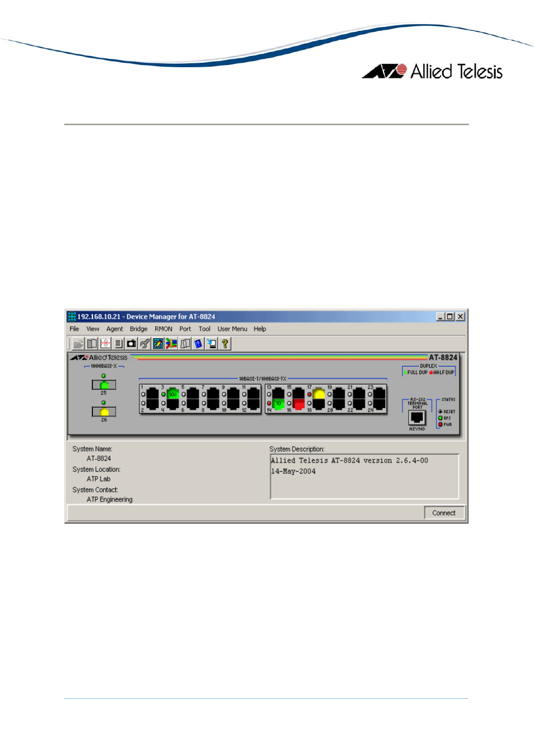Close the Device Manager window

point(461,317)
